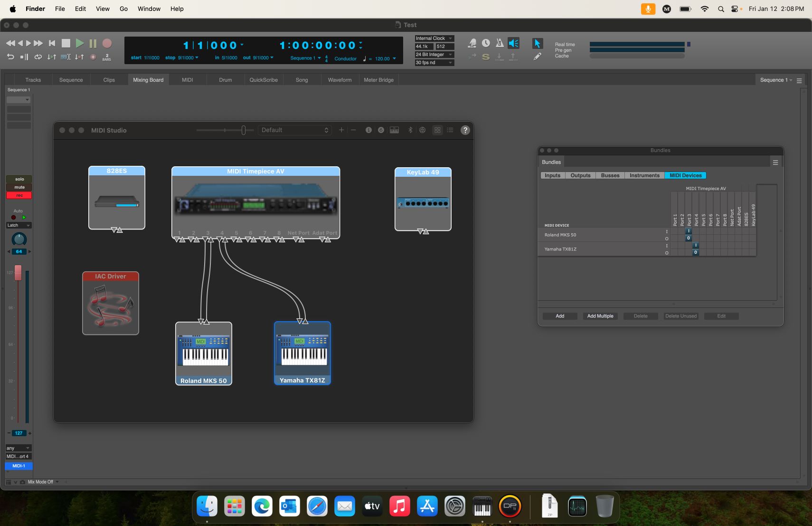Select the IAC Driver device
Image resolution: width=812 pixels, height=526 pixels.
coord(111,303)
